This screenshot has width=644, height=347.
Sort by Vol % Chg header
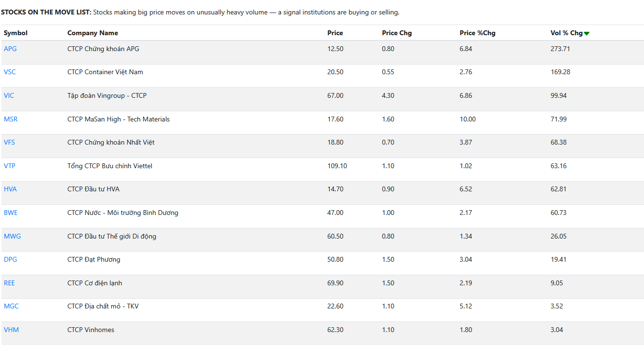(x=566, y=33)
